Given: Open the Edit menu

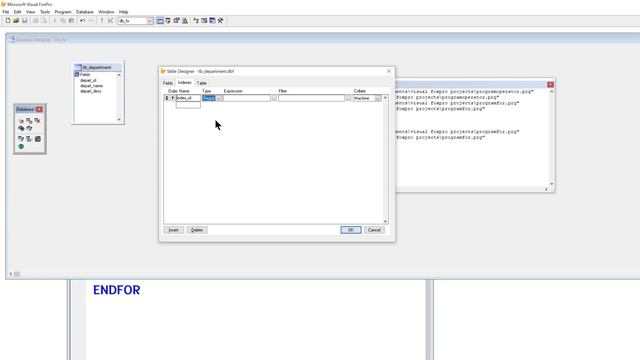Looking at the screenshot, I should point(18,12).
